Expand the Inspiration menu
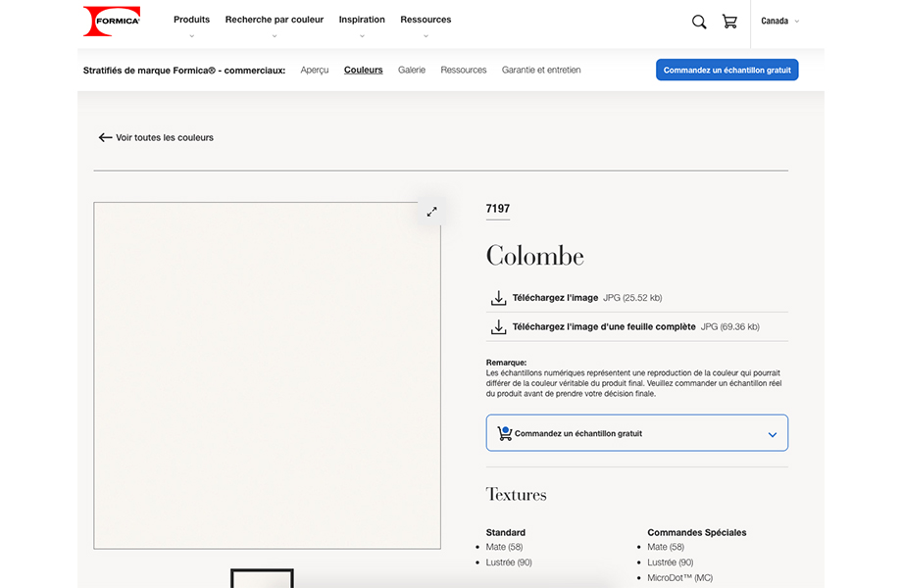 click(362, 20)
